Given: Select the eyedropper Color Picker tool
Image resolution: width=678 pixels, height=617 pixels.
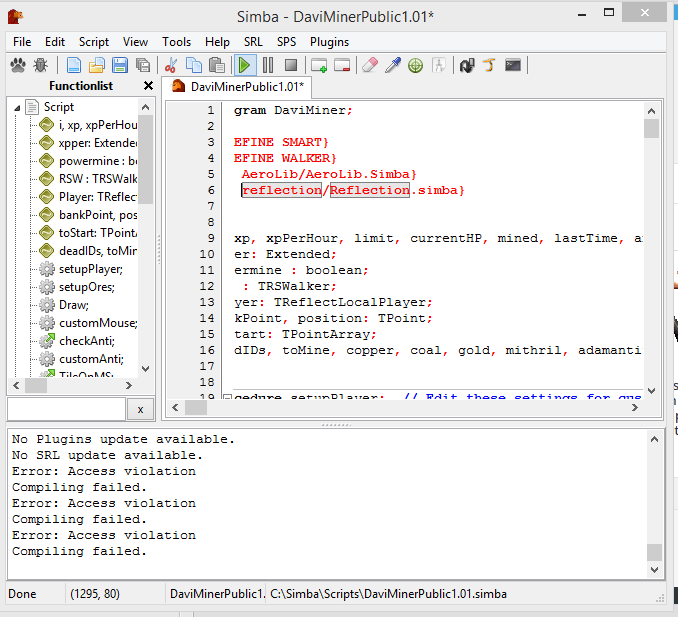Looking at the screenshot, I should [x=393, y=65].
